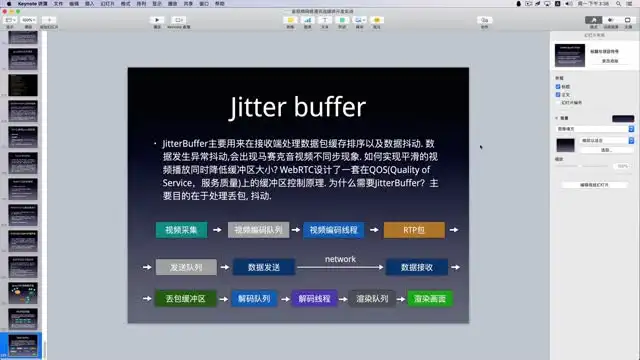Select the teal 视频采集 box
Viewport: 640px width, 360px height.
click(x=181, y=230)
